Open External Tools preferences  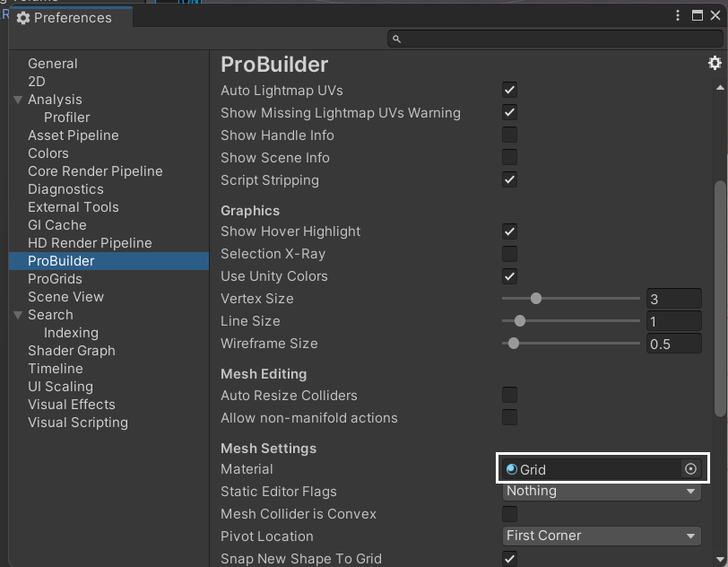pyautogui.click(x=74, y=207)
